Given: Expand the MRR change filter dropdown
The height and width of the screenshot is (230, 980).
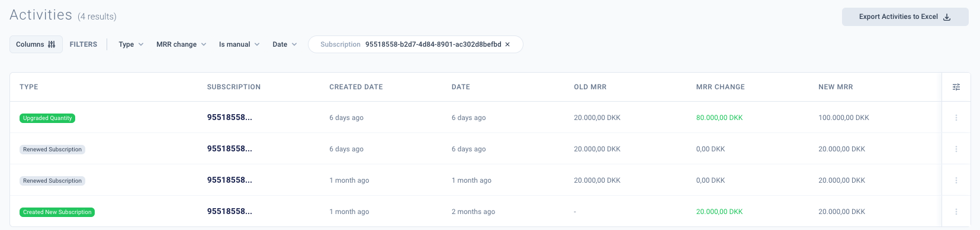Looking at the screenshot, I should point(181,44).
